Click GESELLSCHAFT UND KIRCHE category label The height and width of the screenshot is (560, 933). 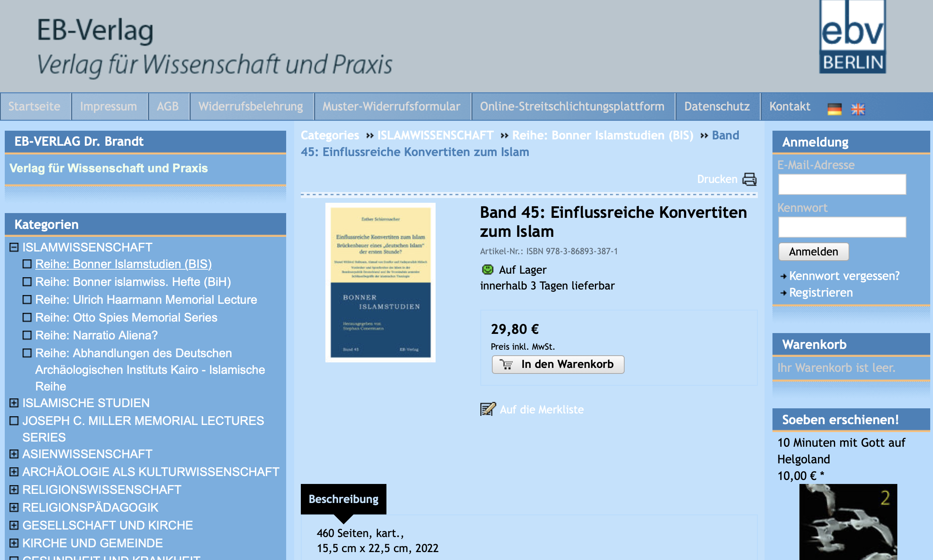click(108, 526)
